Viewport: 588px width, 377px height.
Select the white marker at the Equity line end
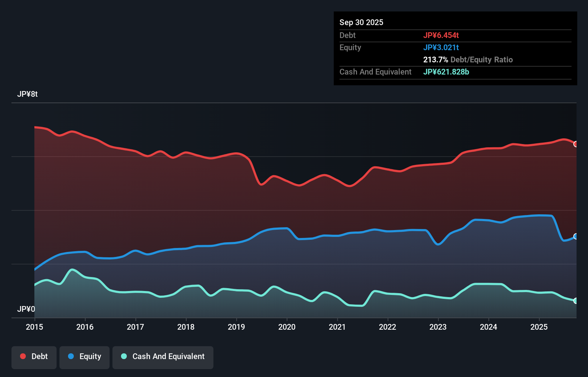click(x=575, y=236)
